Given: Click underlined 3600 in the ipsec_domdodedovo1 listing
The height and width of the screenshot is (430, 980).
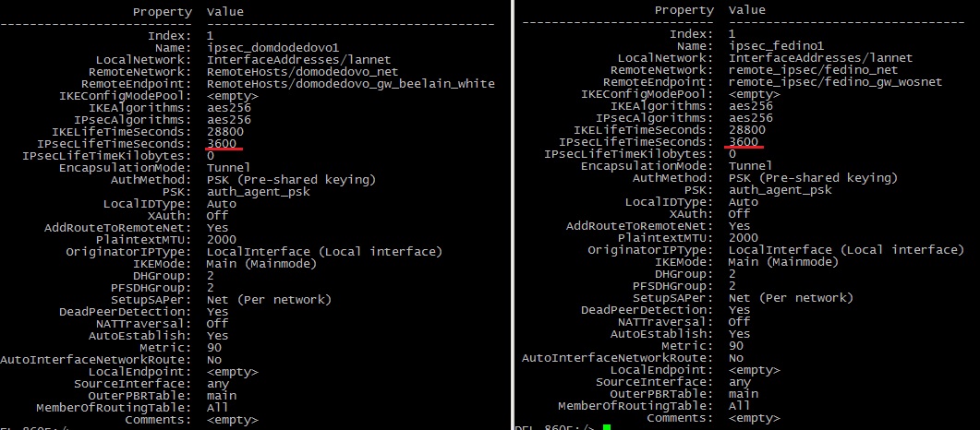Looking at the screenshot, I should coord(224,143).
